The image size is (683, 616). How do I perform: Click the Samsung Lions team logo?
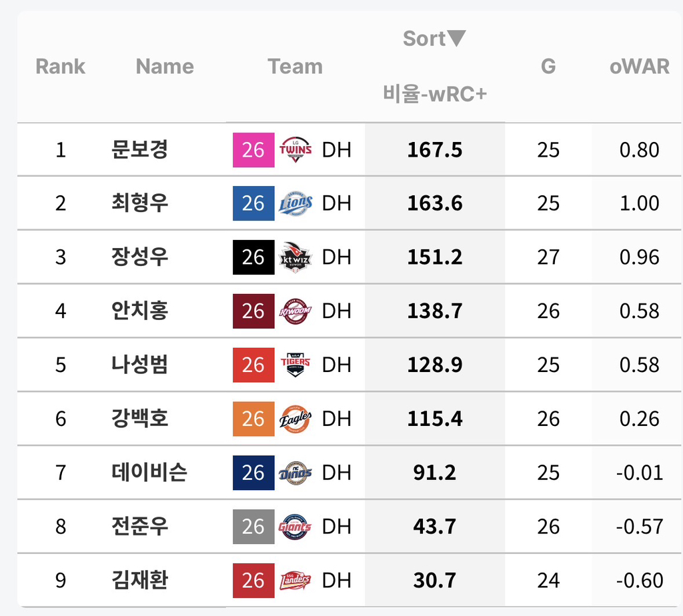pyautogui.click(x=295, y=203)
